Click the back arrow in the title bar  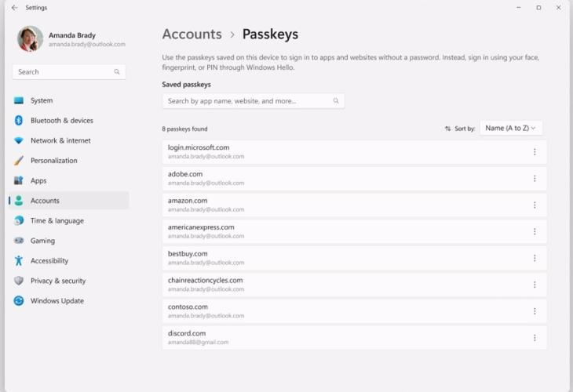14,8
